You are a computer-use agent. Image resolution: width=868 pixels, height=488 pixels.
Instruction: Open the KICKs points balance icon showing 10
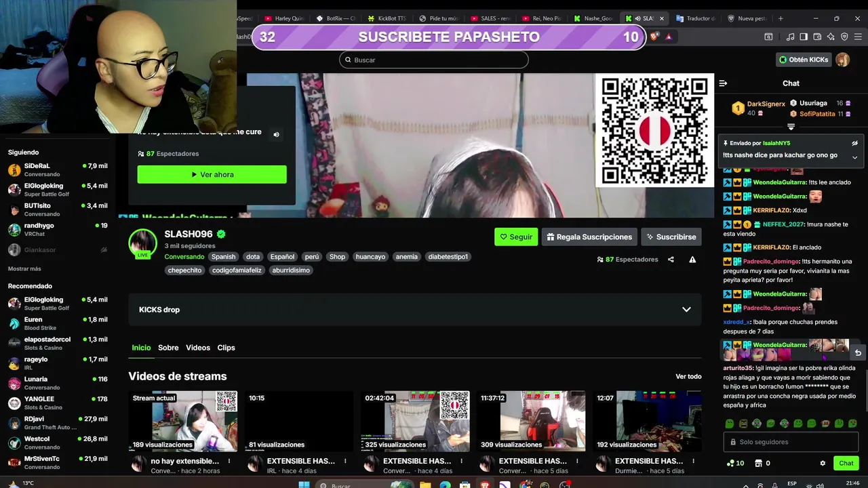[x=735, y=464]
